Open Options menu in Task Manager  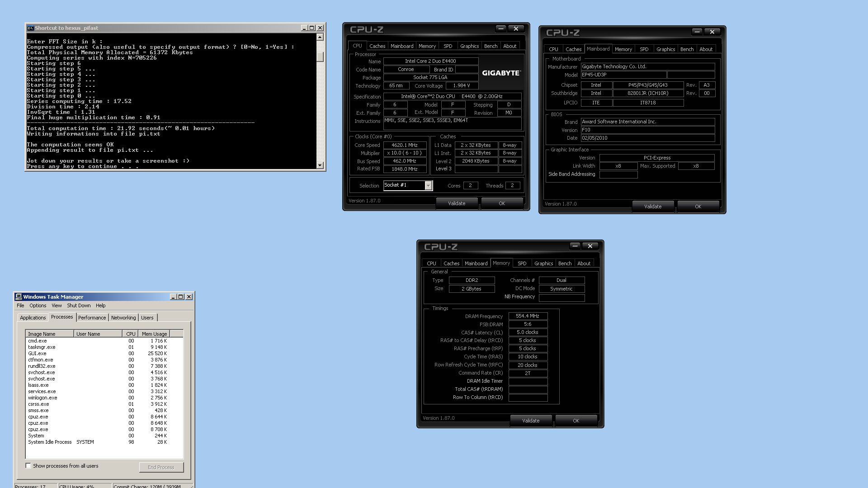point(38,305)
